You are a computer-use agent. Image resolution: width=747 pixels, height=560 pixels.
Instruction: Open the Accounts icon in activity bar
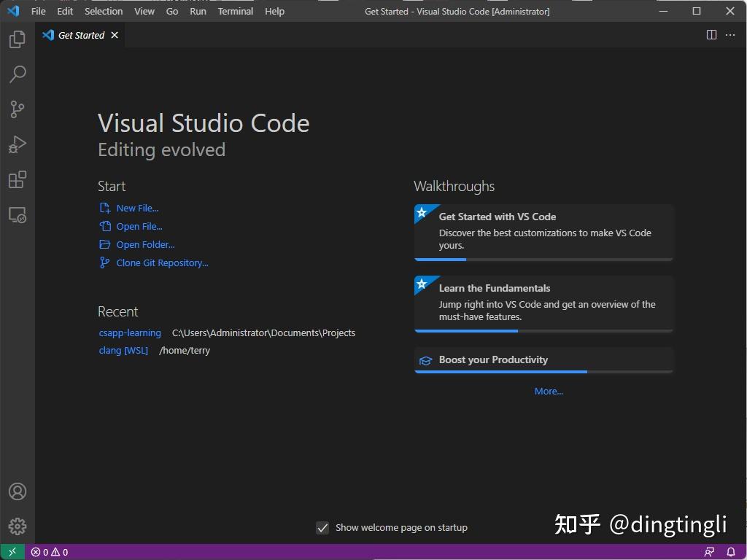(x=17, y=491)
